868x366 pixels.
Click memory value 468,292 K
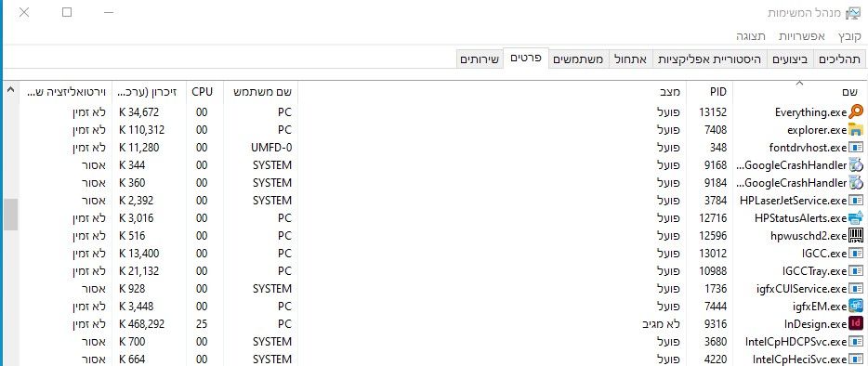(x=141, y=324)
